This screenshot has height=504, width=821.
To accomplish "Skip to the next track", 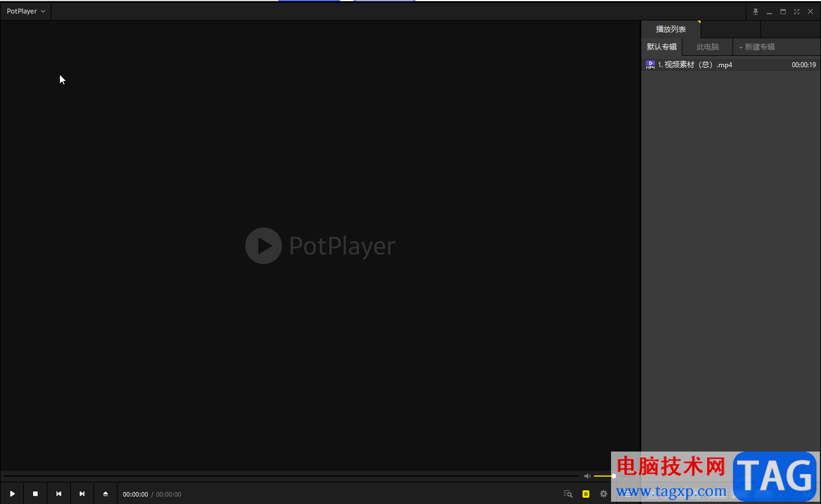I will pyautogui.click(x=82, y=494).
